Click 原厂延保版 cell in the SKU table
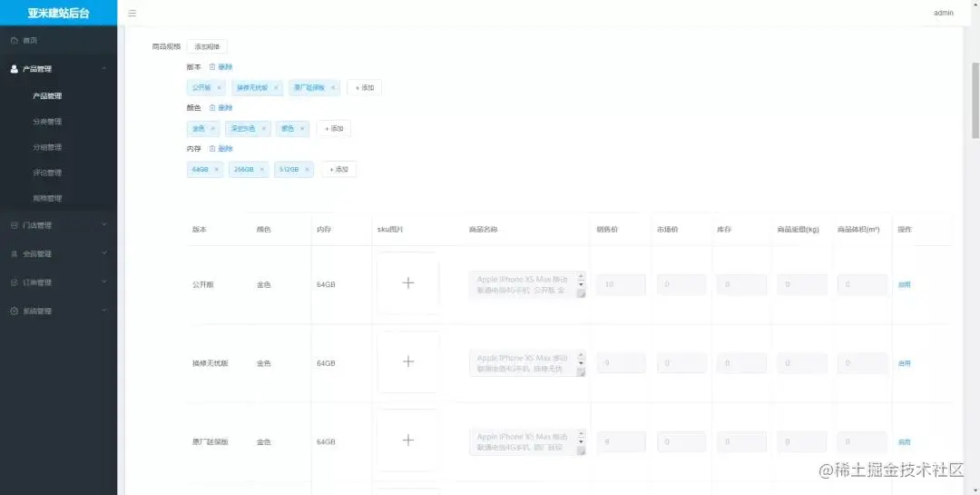 tap(210, 441)
